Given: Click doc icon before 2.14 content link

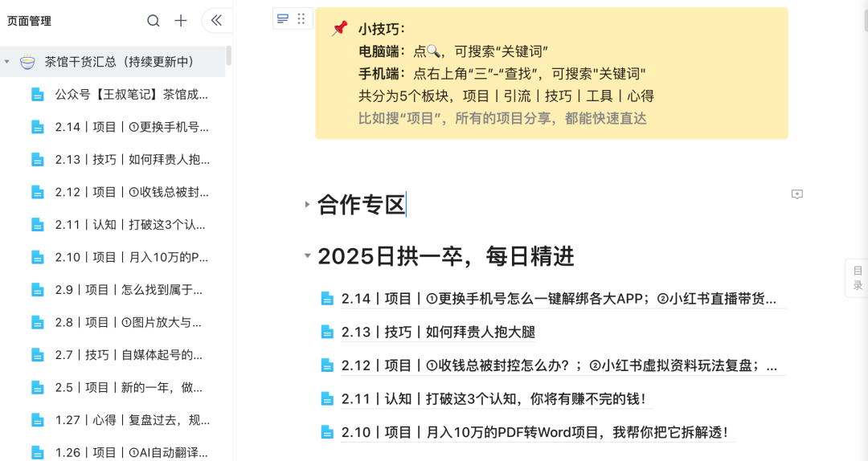Looking at the screenshot, I should 327,299.
